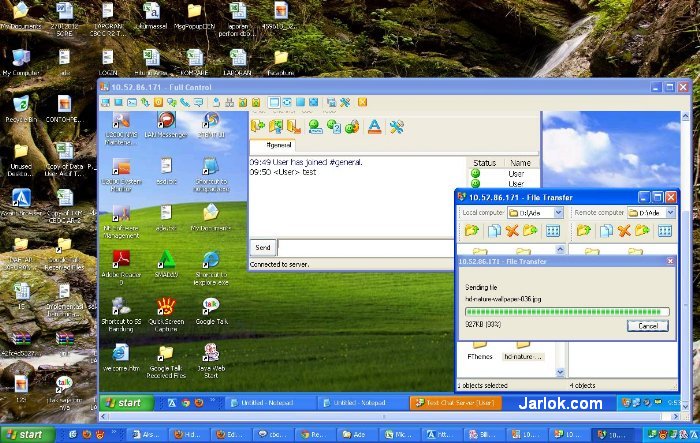This screenshot has height=443, width=700.
Task: Open chat settings wrench icon beside font icon
Action: click(396, 127)
